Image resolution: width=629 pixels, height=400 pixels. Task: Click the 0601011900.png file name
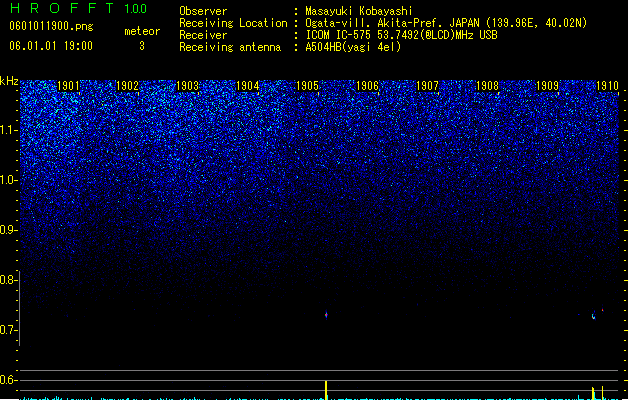[51, 26]
